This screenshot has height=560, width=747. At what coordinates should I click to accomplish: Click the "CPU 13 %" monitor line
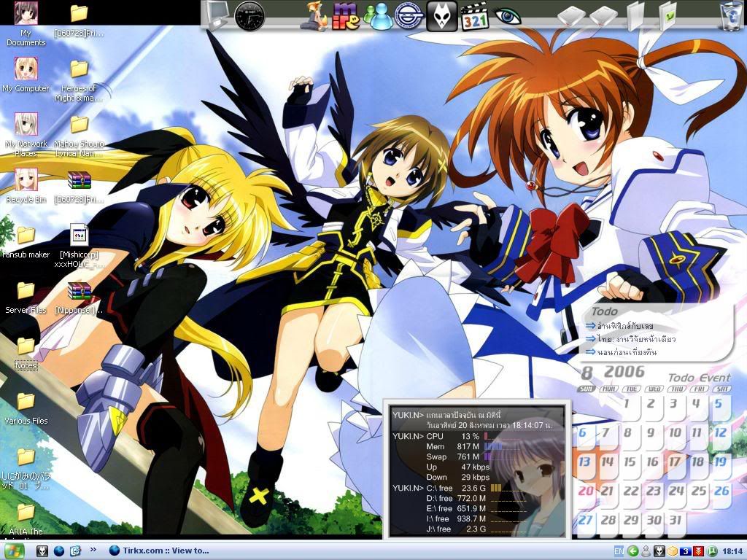(x=452, y=436)
